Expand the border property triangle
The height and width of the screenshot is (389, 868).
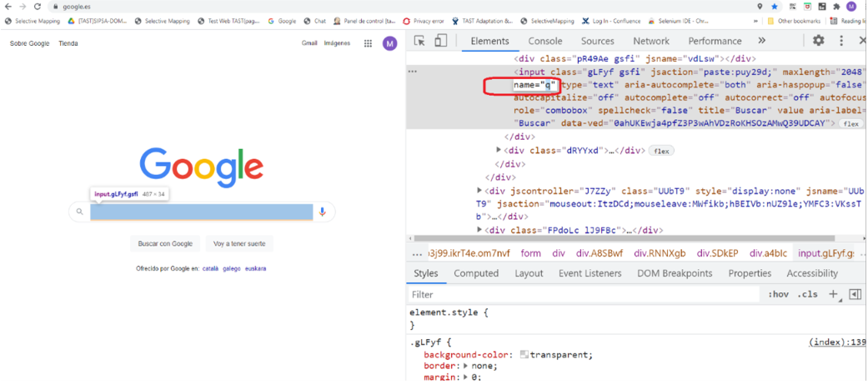459,367
